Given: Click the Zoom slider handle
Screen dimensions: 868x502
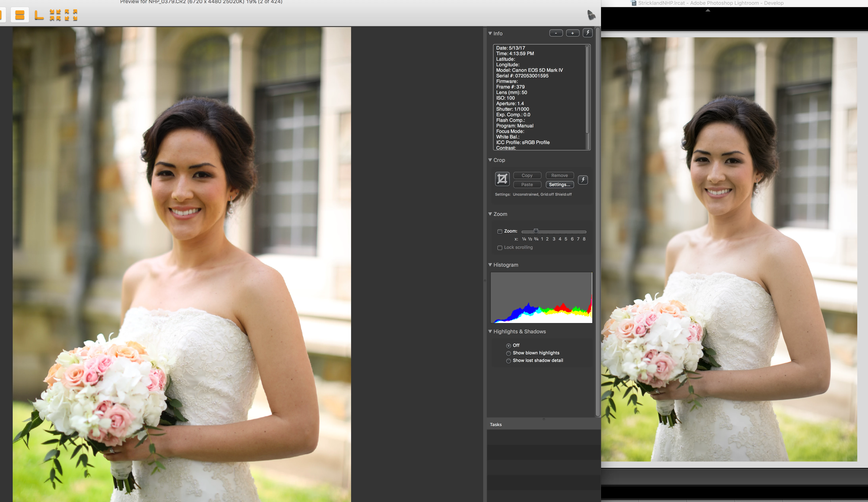Looking at the screenshot, I should 536,231.
